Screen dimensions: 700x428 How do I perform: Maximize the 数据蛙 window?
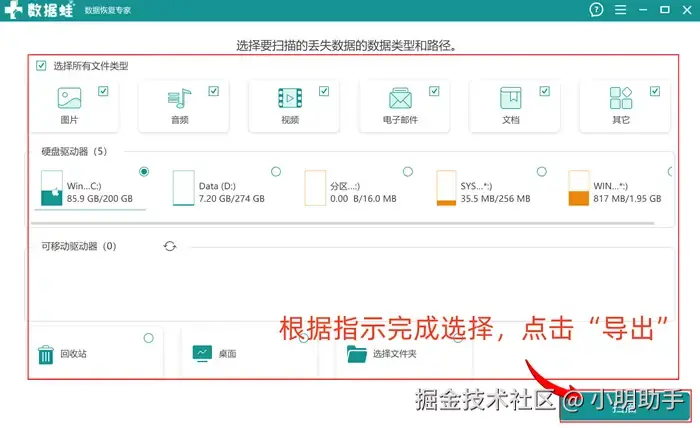point(665,10)
